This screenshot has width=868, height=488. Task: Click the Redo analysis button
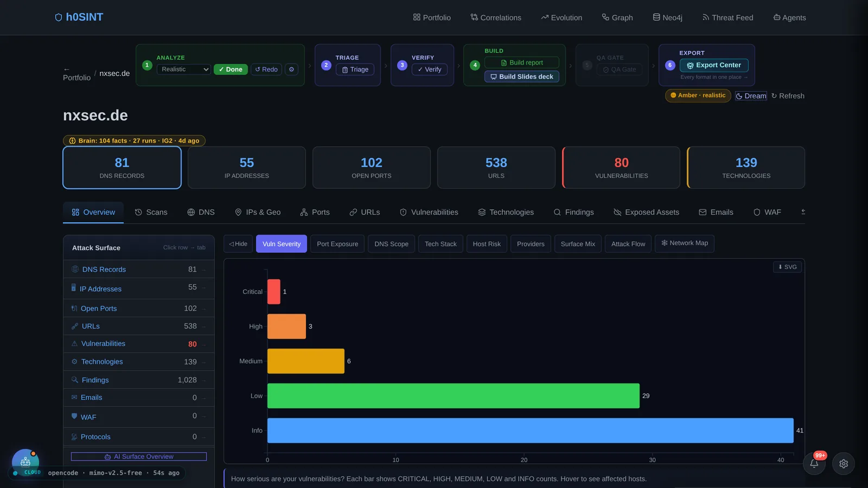[266, 69]
